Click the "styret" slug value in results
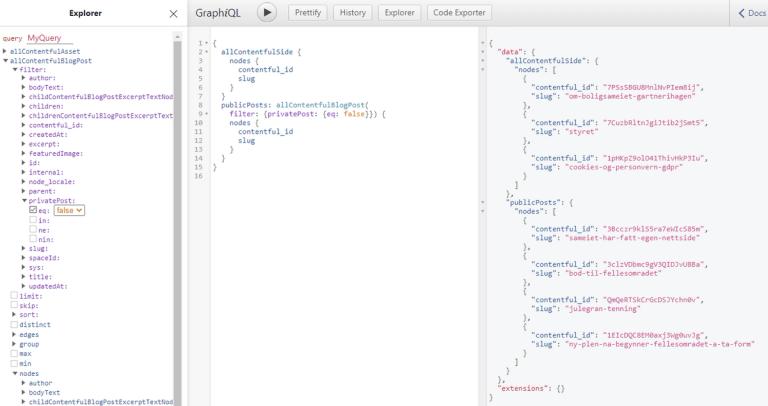This screenshot has width=768, height=406. point(581,132)
